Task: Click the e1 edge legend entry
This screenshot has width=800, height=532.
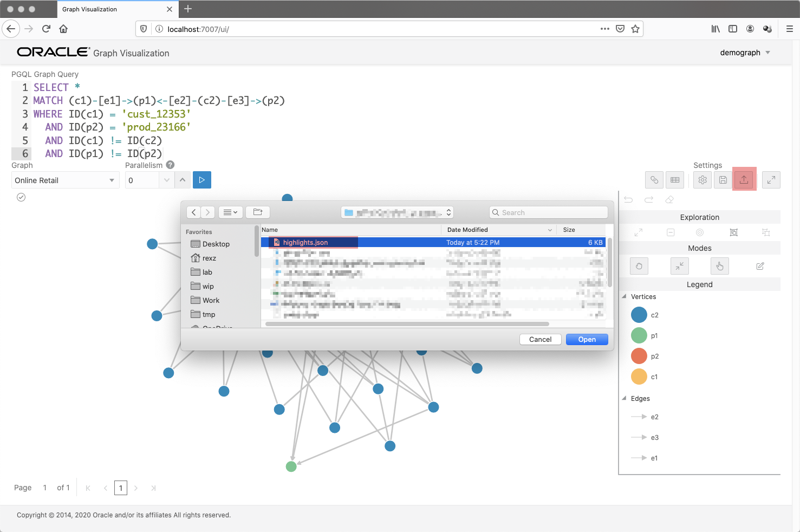Action: click(645, 458)
